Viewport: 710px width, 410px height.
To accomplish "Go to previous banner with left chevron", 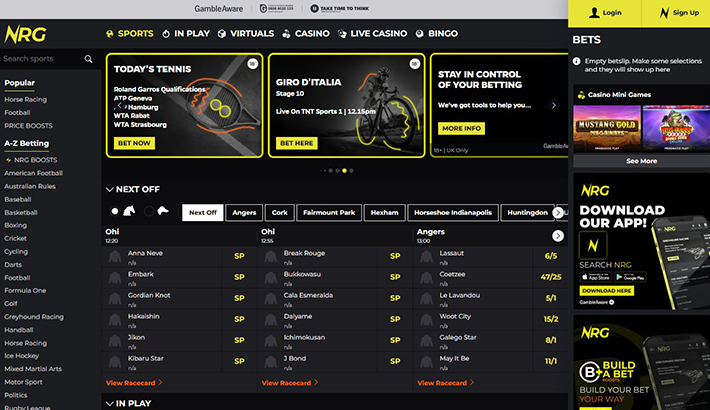I will pos(120,105).
